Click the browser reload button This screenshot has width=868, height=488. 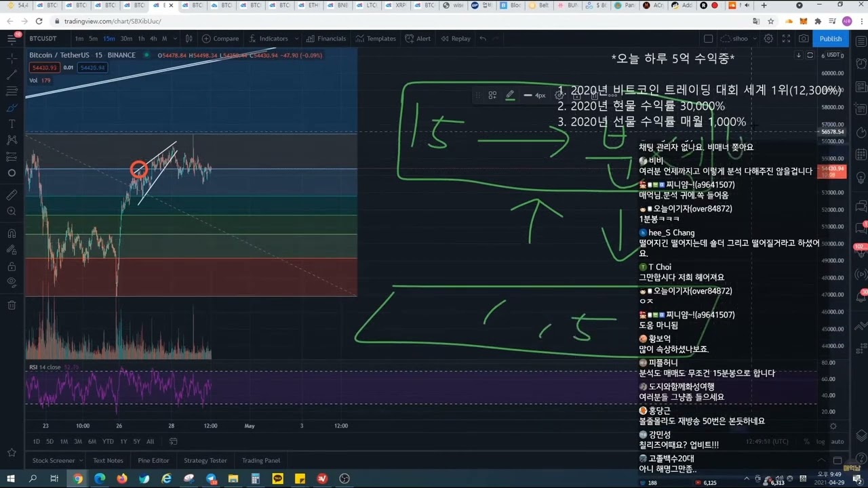(39, 21)
